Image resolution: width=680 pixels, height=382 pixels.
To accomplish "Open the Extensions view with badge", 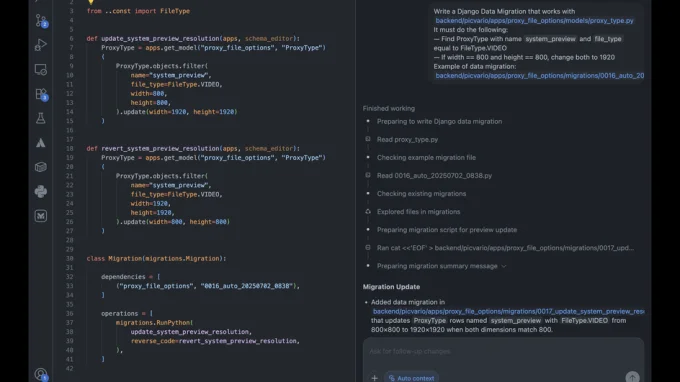I will (41, 94).
